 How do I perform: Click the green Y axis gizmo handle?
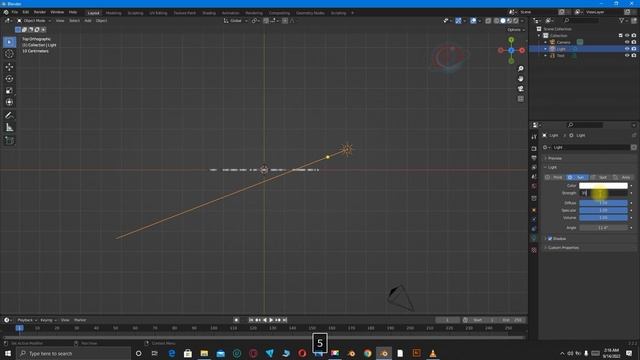point(511,40)
